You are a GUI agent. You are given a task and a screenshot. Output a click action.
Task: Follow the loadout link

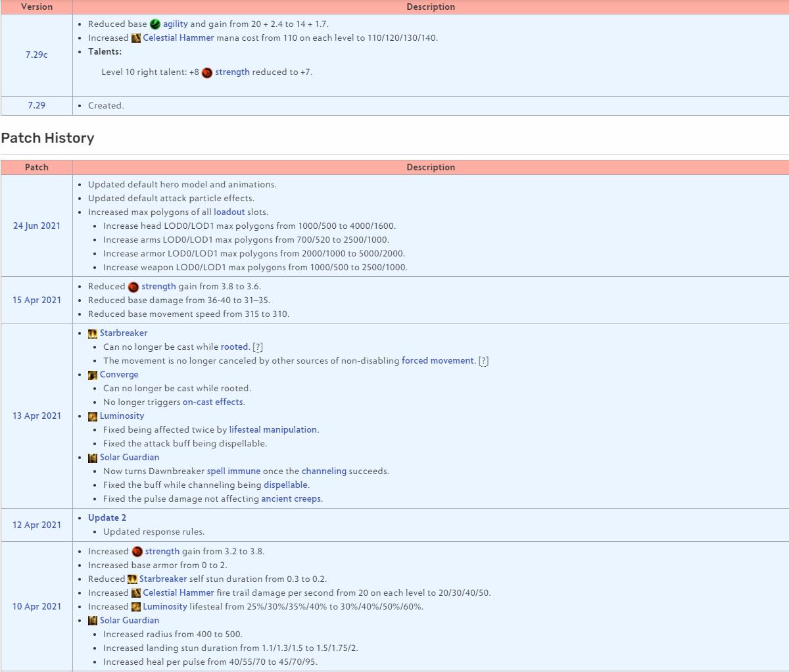click(229, 212)
